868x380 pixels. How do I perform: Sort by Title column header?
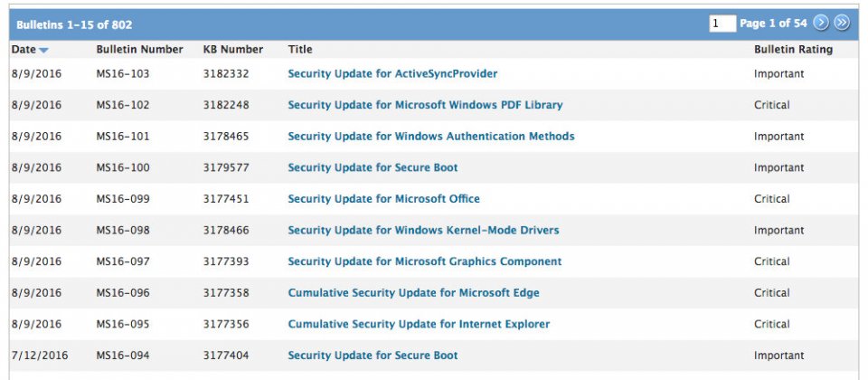(300, 49)
